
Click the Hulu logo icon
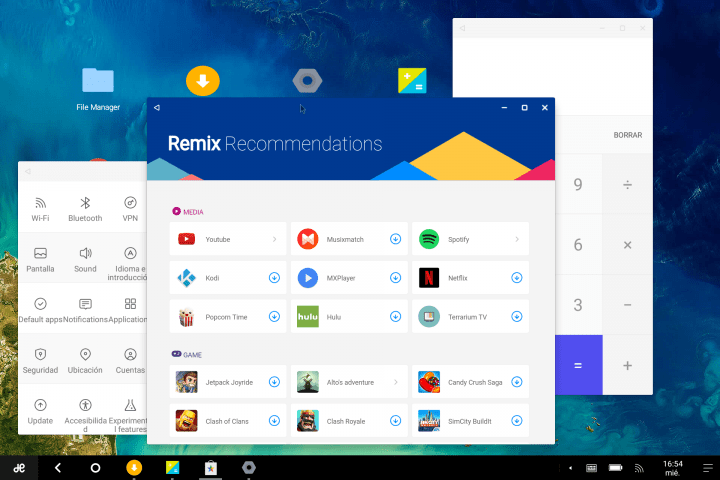coord(308,316)
